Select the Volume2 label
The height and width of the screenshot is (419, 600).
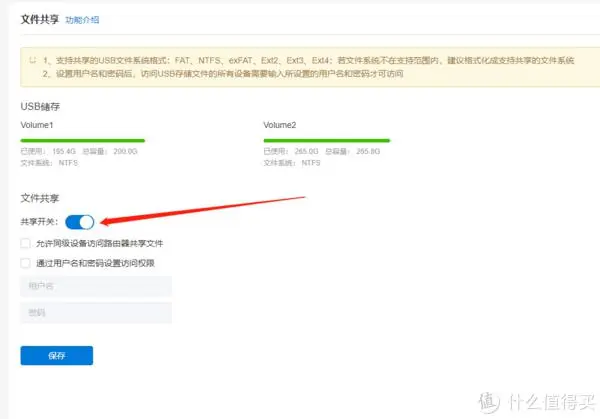point(280,125)
